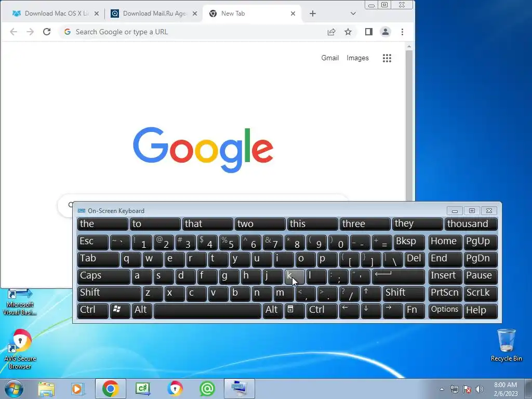Open the Images link
Viewport: 532px width, 399px height.
point(357,58)
